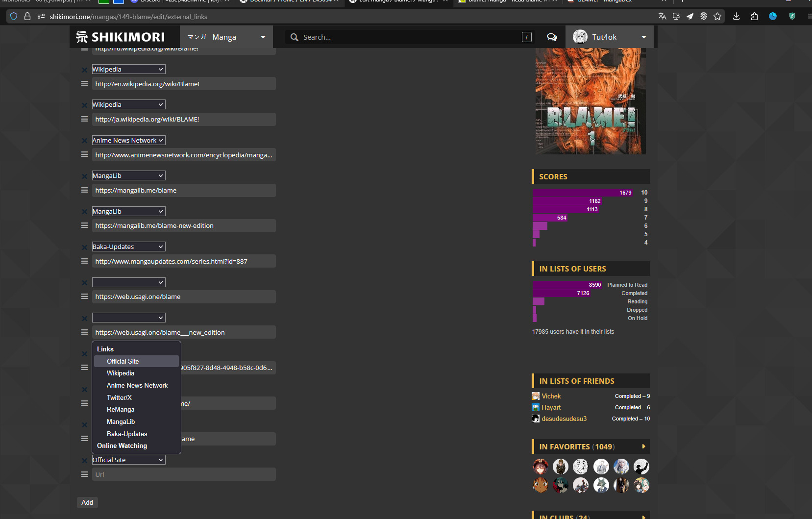The image size is (812, 519).
Task: Open the browser downloads icon
Action: 736,16
